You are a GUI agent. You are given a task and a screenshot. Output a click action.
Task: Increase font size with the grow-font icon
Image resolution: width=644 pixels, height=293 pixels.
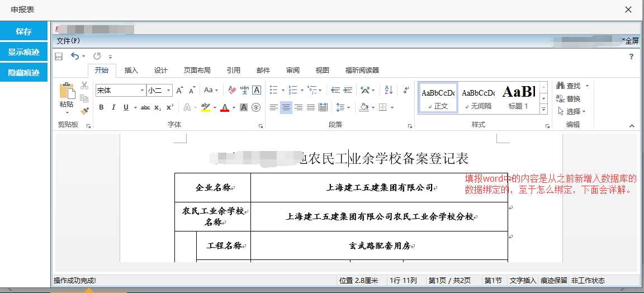[x=180, y=91]
